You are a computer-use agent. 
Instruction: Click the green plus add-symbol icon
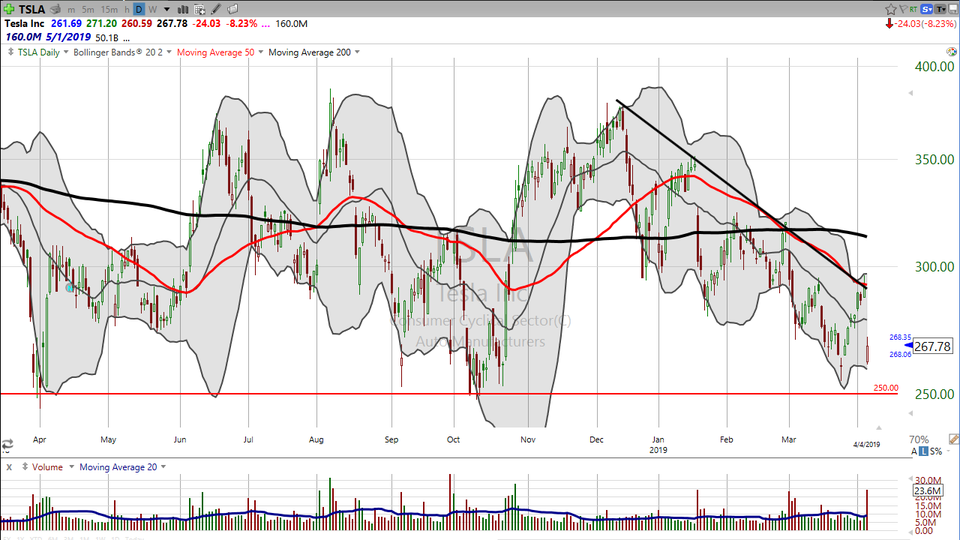(9, 9)
